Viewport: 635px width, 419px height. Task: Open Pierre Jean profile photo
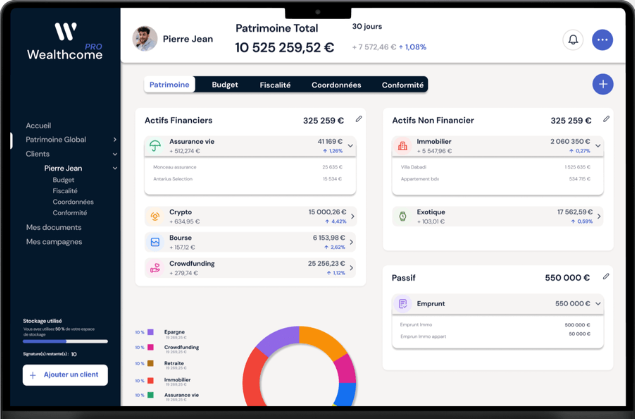(145, 39)
